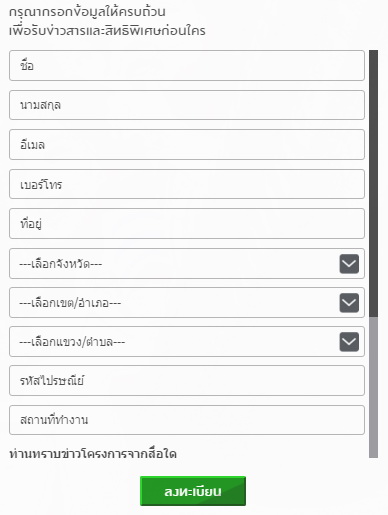Screen dimensions: 388x515
Task: Select the อีเมล email input
Action: [187, 144]
